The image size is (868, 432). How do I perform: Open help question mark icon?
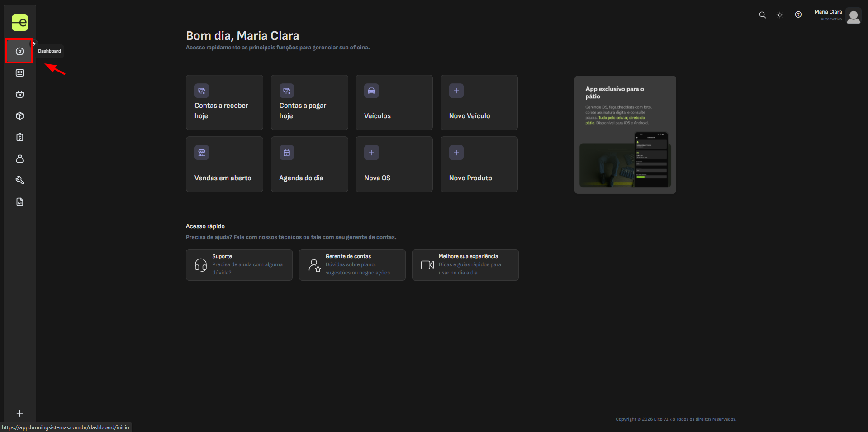(798, 15)
